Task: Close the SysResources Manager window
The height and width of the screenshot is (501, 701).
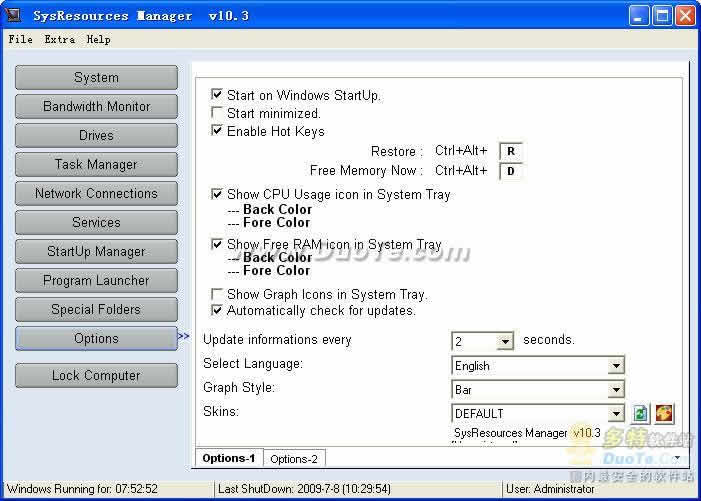Action: click(x=685, y=16)
